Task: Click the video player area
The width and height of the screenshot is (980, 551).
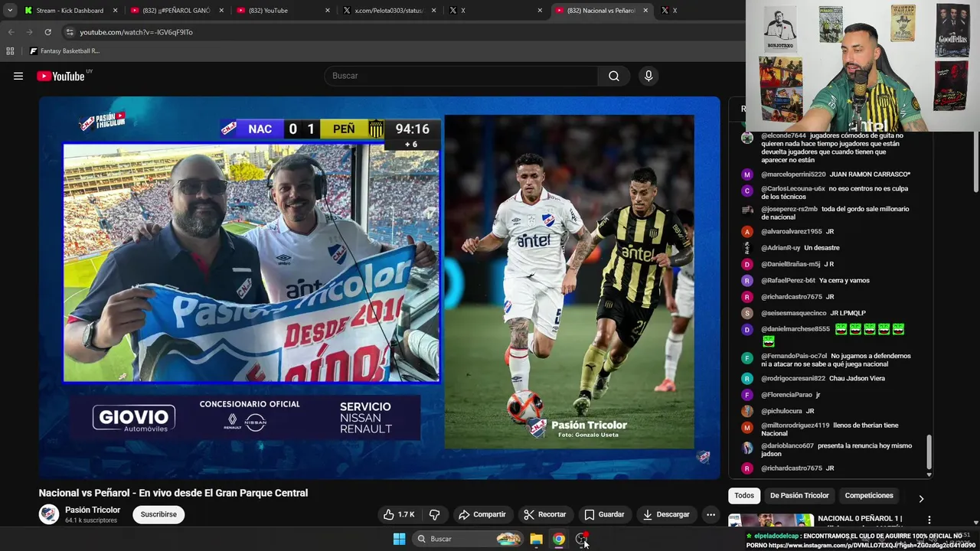Action: pyautogui.click(x=379, y=288)
